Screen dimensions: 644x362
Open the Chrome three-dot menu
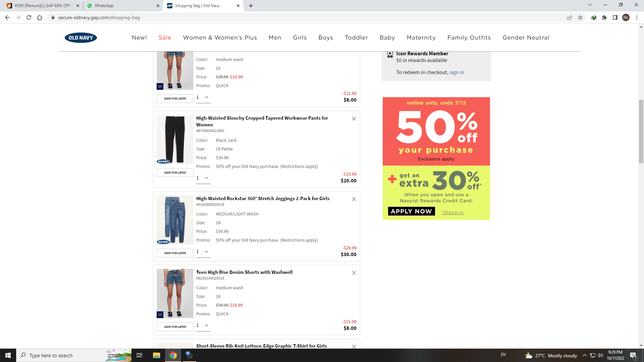click(637, 17)
